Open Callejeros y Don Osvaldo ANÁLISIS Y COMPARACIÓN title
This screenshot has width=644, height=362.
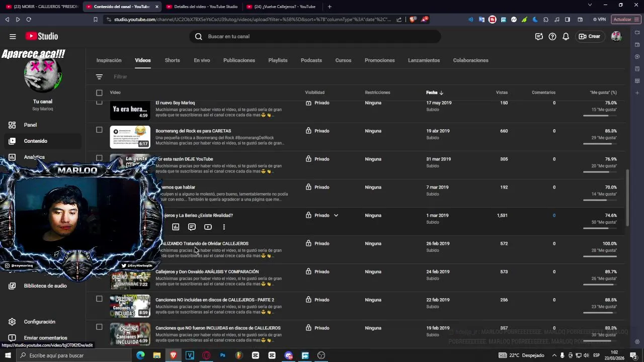tap(207, 271)
